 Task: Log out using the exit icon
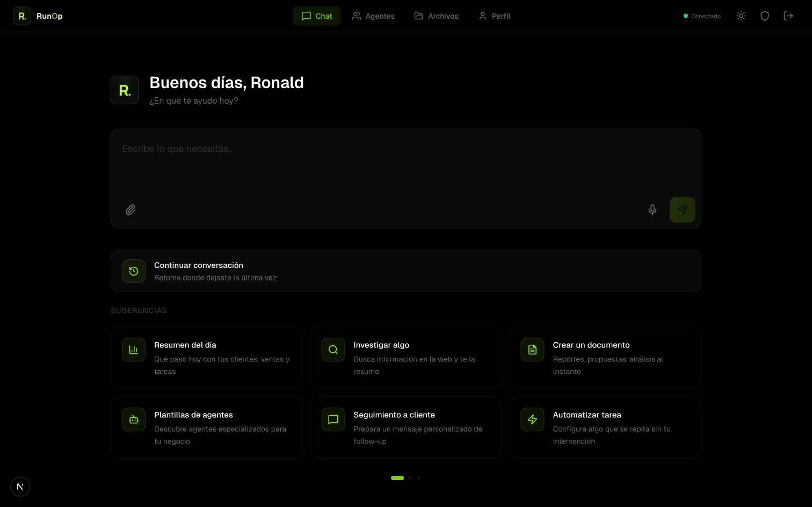click(x=788, y=16)
